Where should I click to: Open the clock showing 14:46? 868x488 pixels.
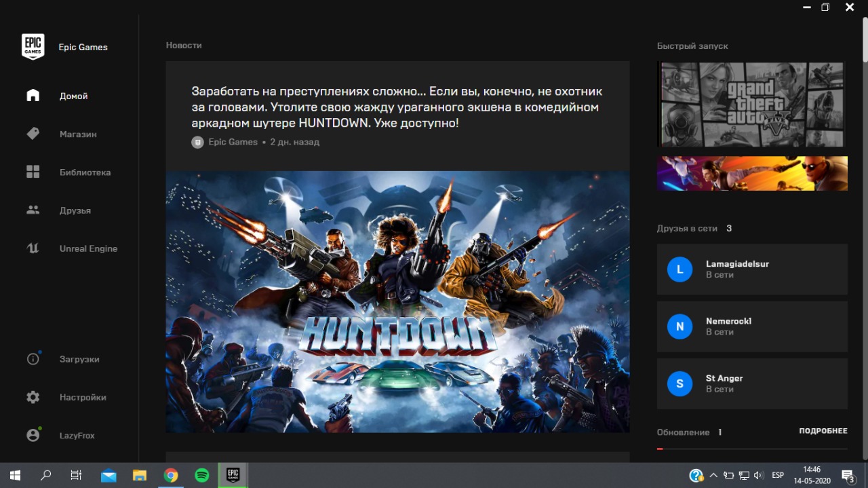[812, 475]
